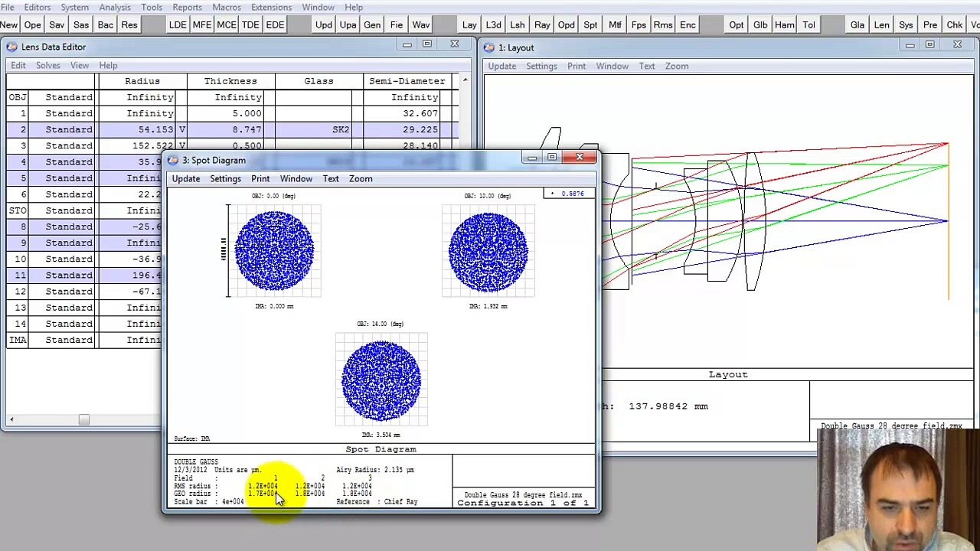Click the Lsh shaded layout button

[518, 24]
